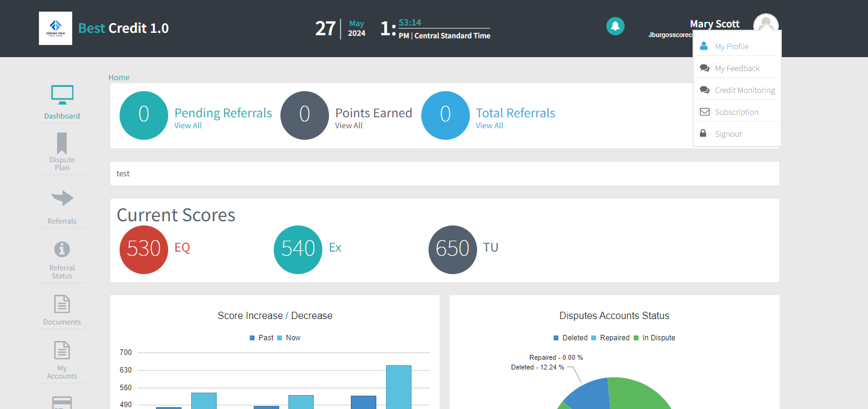Image resolution: width=868 pixels, height=409 pixels.
Task: Click the 700 axis label
Action: [126, 352]
